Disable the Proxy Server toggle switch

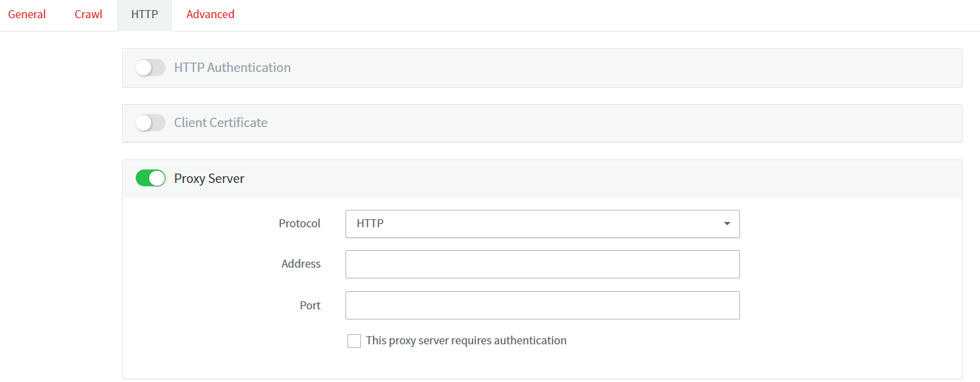150,178
